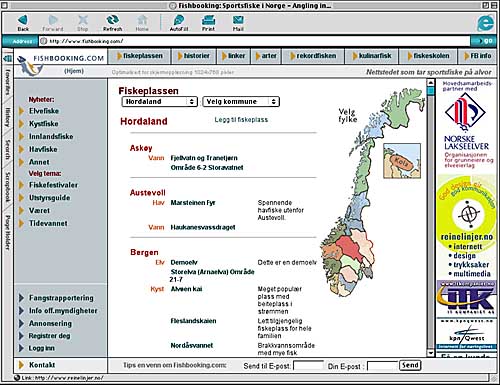Screen dimensions: 500x385
Task: Open the rekordfisken menu tab
Action: point(313,56)
